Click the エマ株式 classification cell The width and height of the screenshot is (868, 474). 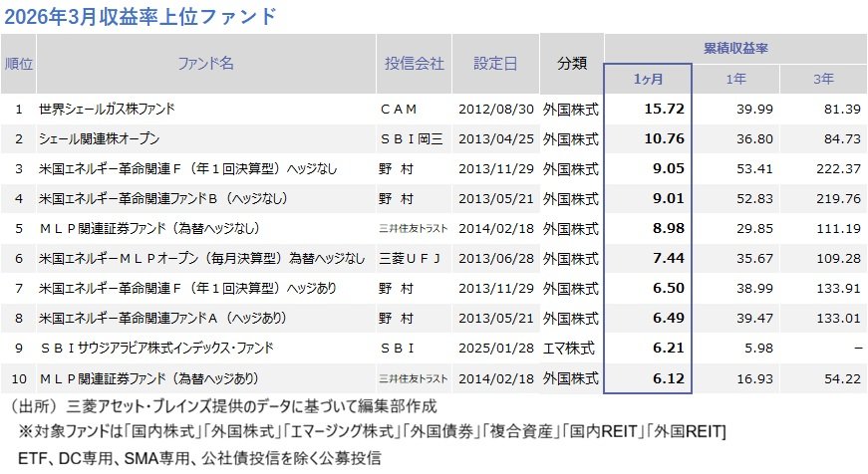coord(572,348)
